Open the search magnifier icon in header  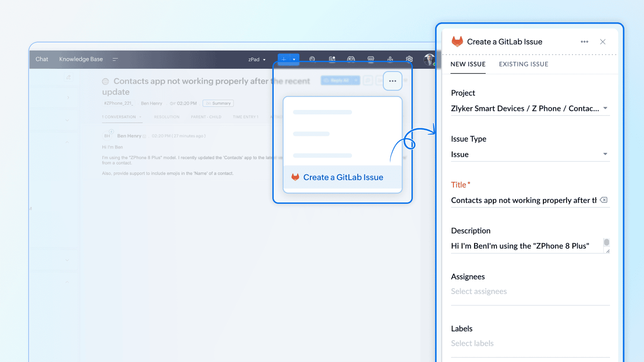click(x=312, y=59)
